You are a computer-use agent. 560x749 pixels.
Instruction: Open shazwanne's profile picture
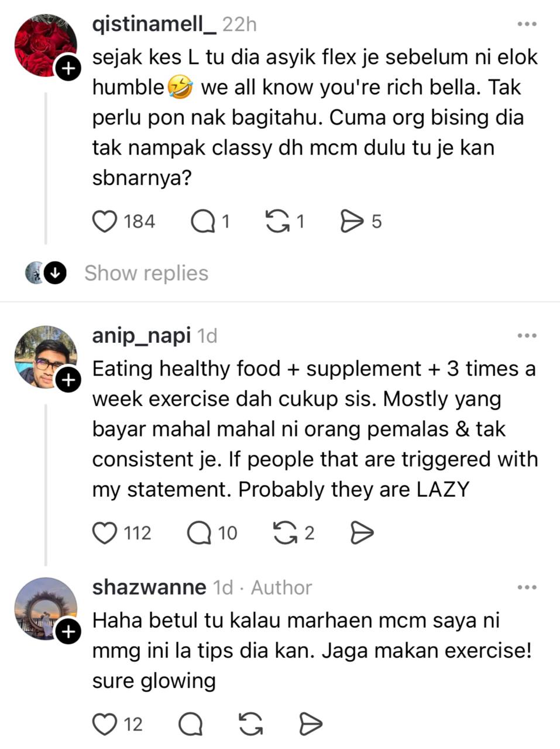click(x=46, y=609)
